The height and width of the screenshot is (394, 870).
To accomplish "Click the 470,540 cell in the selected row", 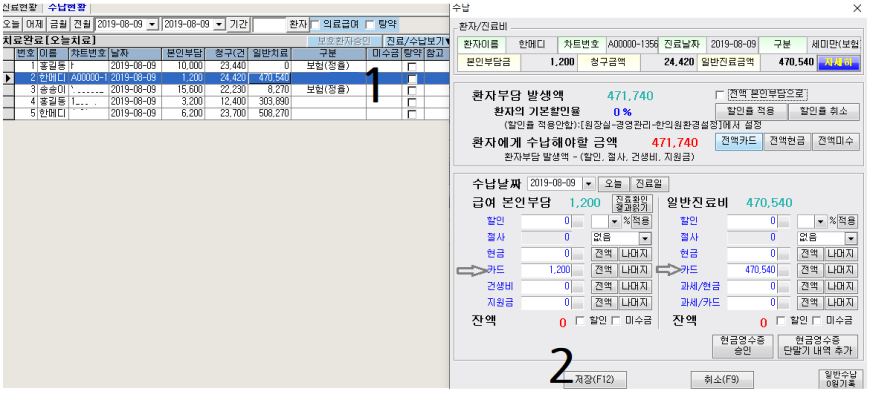I will coord(269,78).
